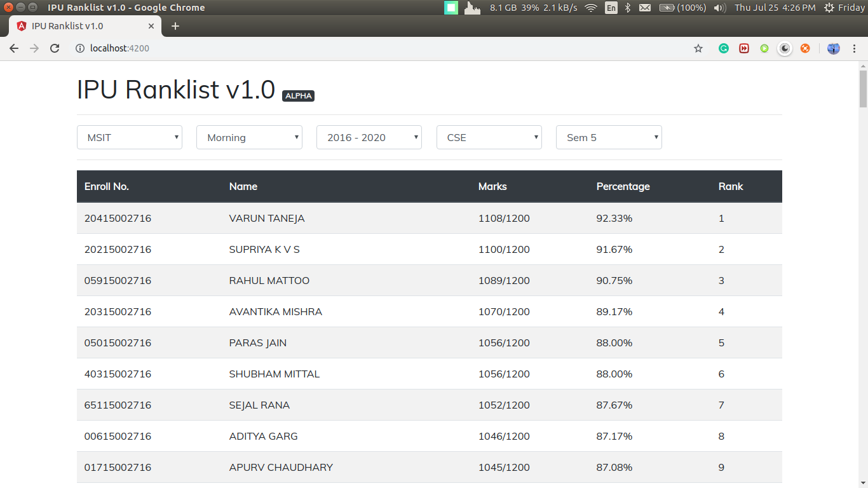Screen dimensions: 868x488
Task: Click marks 1052/1200
Action: (x=504, y=405)
